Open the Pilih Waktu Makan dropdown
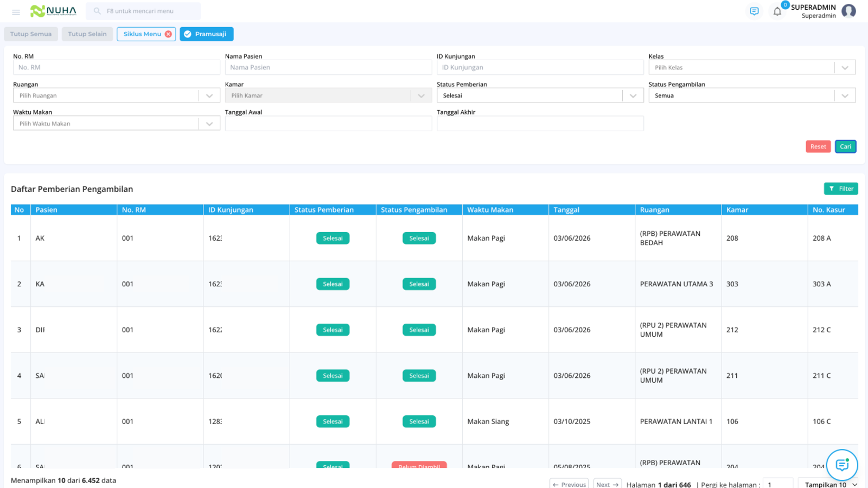Image resolution: width=868 pixels, height=488 pixels. pos(117,124)
